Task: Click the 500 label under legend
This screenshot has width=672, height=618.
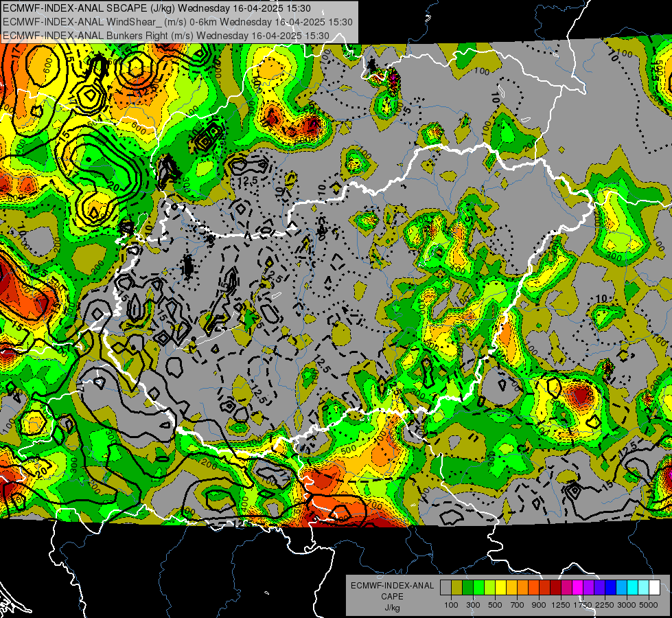Action: (x=495, y=605)
